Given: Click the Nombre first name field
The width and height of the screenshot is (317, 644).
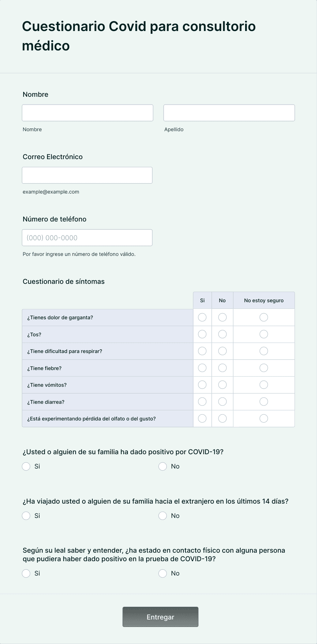Looking at the screenshot, I should point(88,113).
